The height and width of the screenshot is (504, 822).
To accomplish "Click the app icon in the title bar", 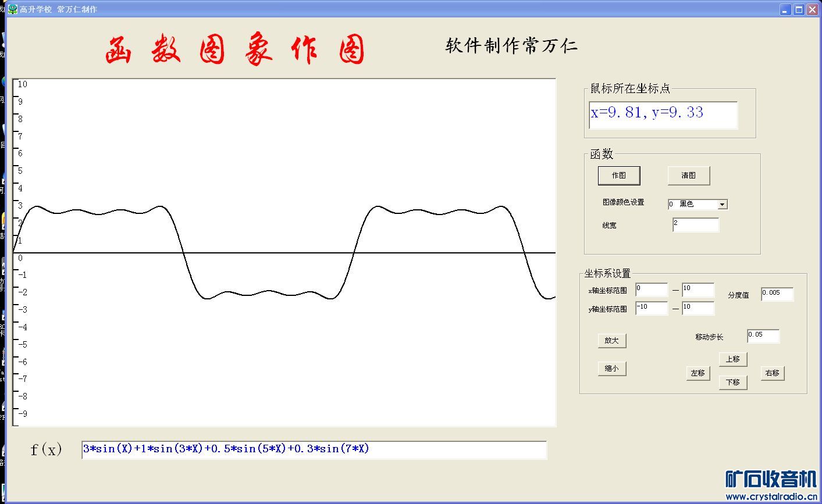I will pos(12,9).
